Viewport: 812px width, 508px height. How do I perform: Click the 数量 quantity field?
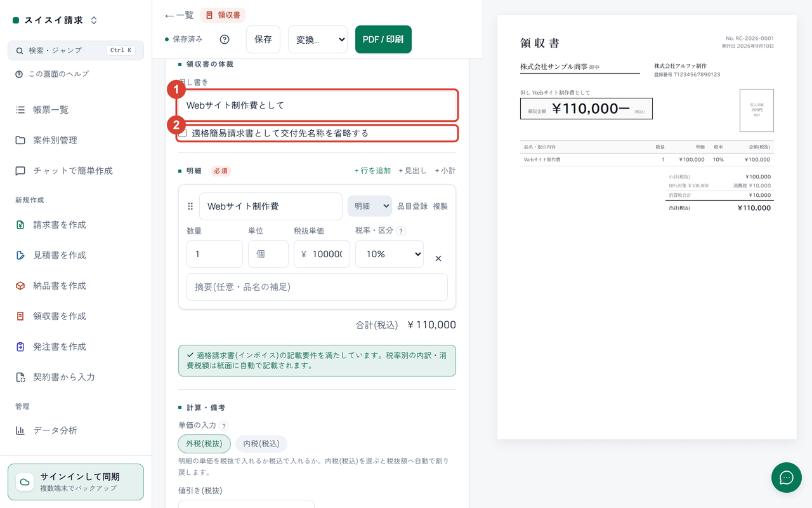214,254
